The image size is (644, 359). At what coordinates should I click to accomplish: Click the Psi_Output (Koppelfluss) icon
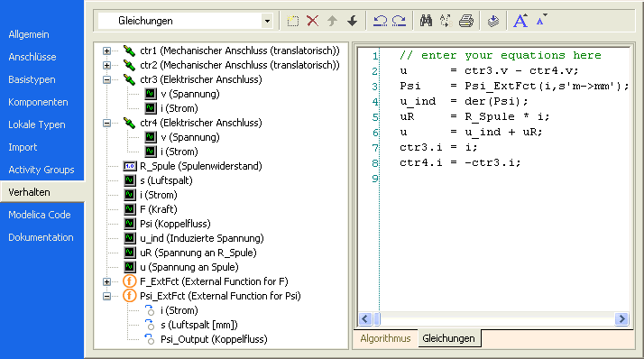click(x=150, y=339)
